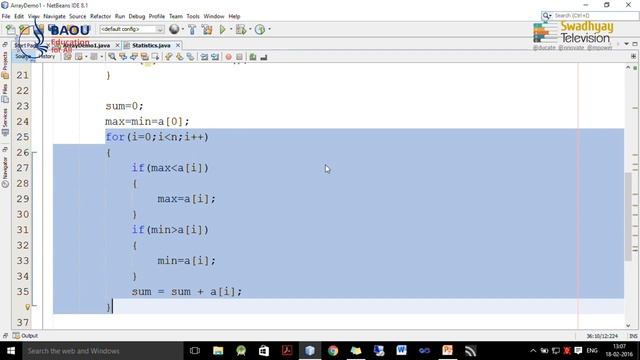Run the project with green play button
Viewport: 640px width, 360px height.
[223, 29]
